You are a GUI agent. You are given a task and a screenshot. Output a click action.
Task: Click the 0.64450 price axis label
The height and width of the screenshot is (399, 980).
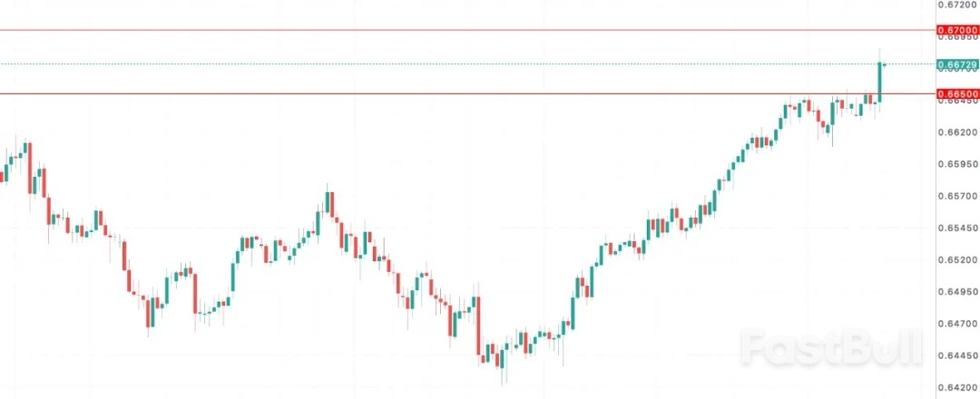959,355
